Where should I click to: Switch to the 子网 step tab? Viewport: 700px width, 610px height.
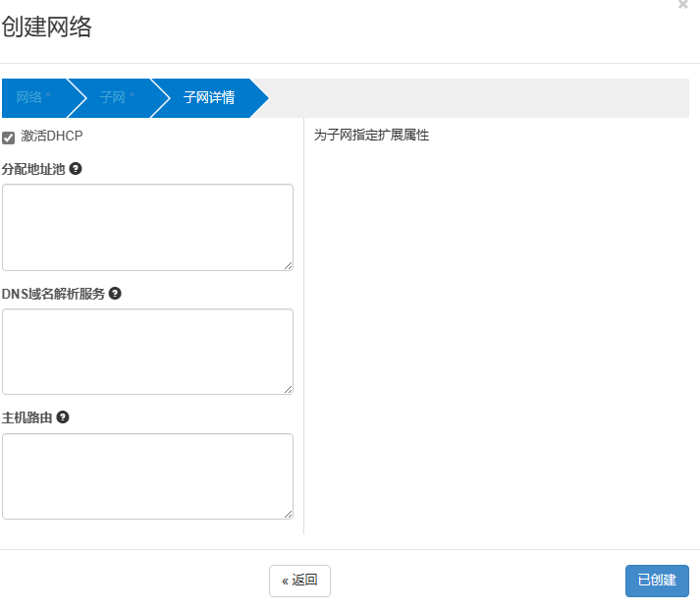pyautogui.click(x=116, y=98)
